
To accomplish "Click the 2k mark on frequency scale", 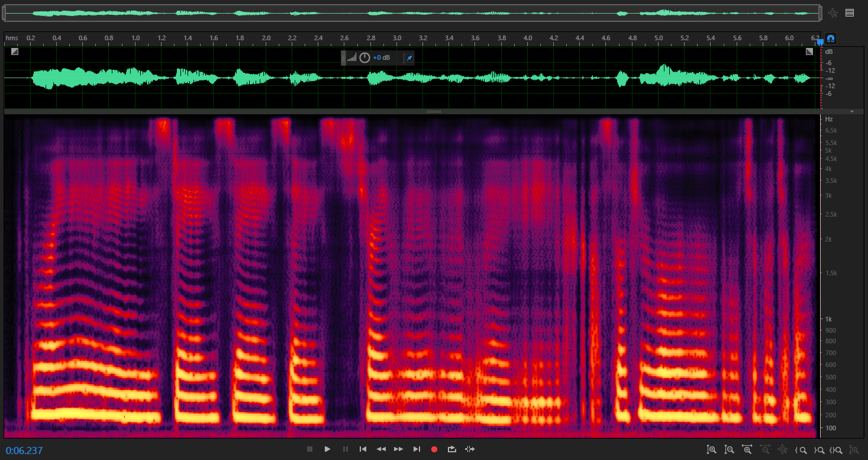I will pyautogui.click(x=829, y=239).
